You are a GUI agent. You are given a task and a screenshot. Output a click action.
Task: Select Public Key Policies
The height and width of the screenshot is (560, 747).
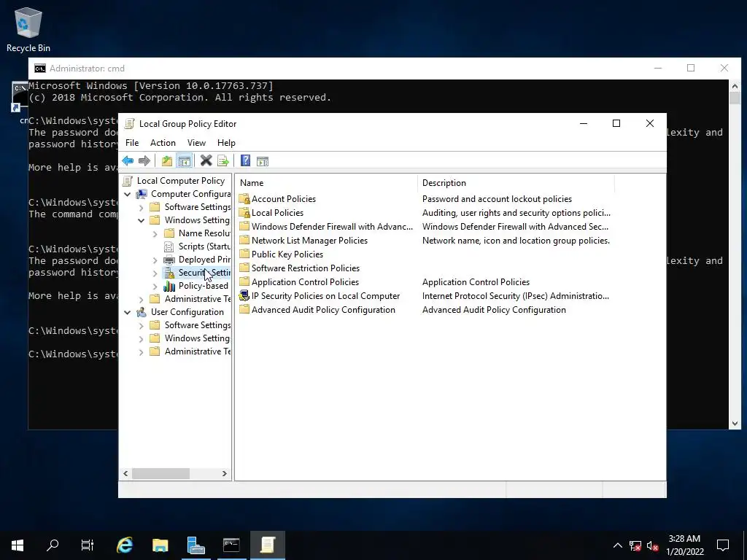287,254
